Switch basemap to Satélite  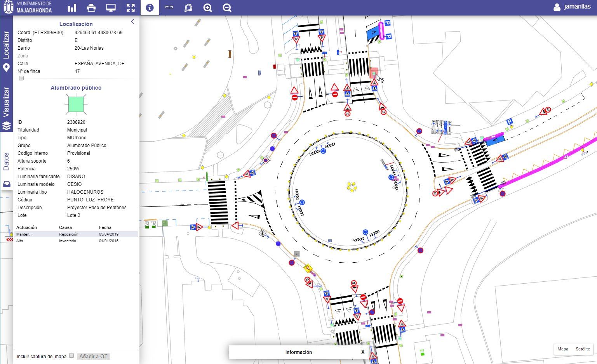pyautogui.click(x=583, y=349)
